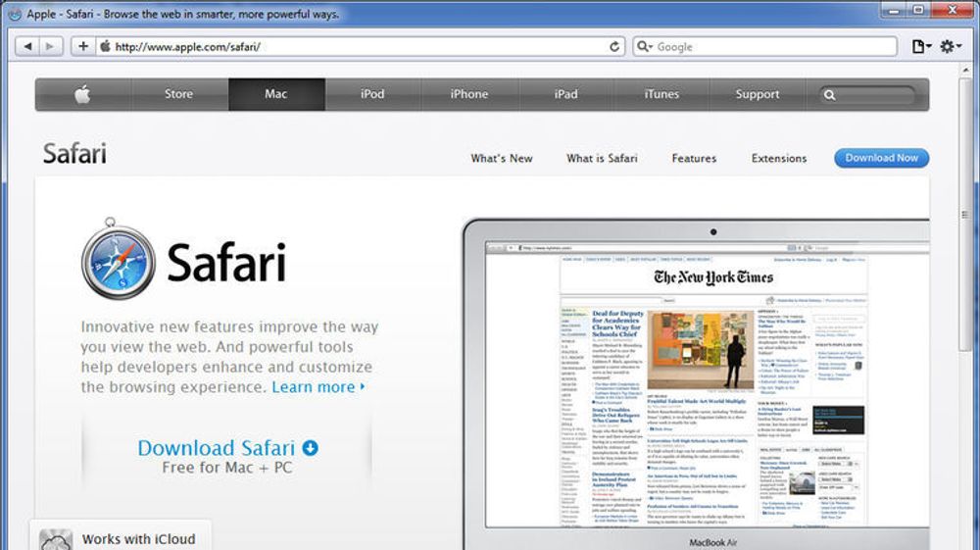Viewport: 980px width, 550px height.
Task: Open the Google search magnifier dropdown
Action: (x=644, y=46)
